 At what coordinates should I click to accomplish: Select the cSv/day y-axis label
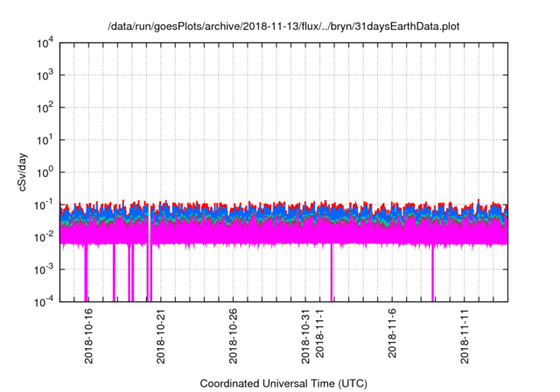(x=22, y=172)
